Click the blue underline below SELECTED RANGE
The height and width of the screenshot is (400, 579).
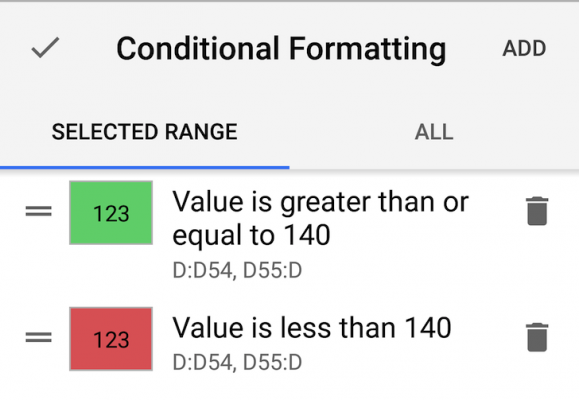point(144,168)
